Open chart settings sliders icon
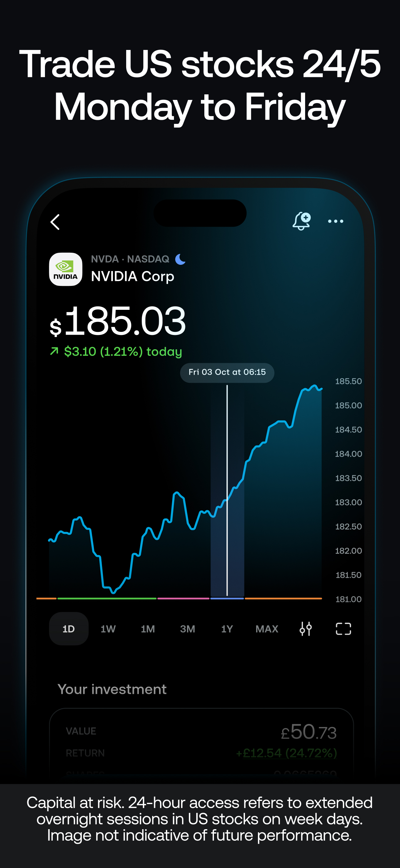This screenshot has width=400, height=868. click(x=306, y=629)
